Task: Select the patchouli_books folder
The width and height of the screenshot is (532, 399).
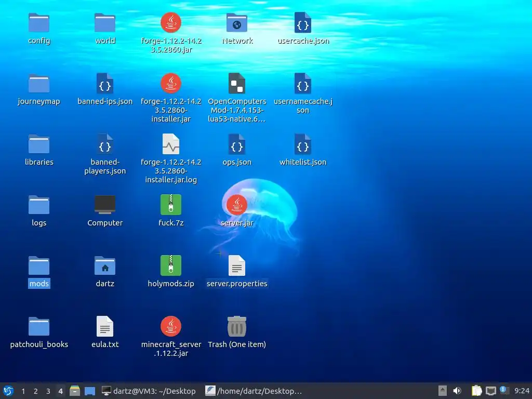Action: (x=39, y=326)
